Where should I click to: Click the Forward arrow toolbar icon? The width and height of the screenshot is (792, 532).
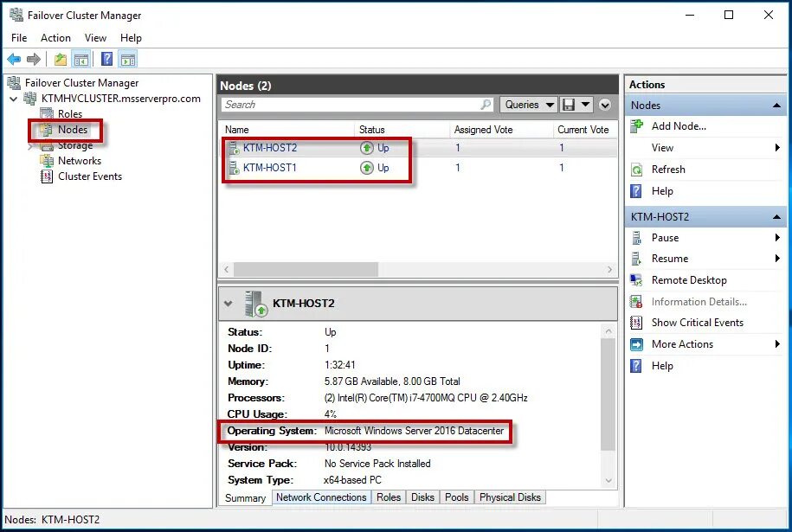point(34,60)
